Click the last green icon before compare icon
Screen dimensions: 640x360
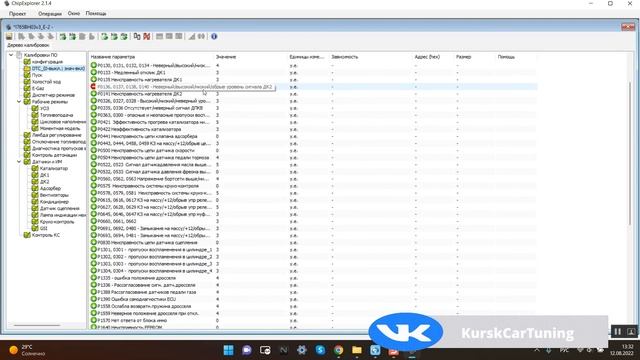124,37
